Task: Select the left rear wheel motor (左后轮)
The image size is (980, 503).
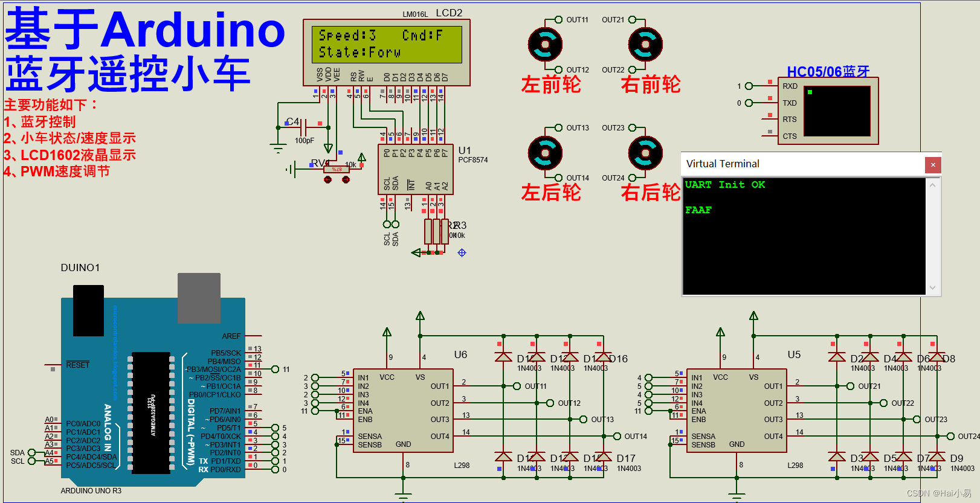Action: coord(545,153)
